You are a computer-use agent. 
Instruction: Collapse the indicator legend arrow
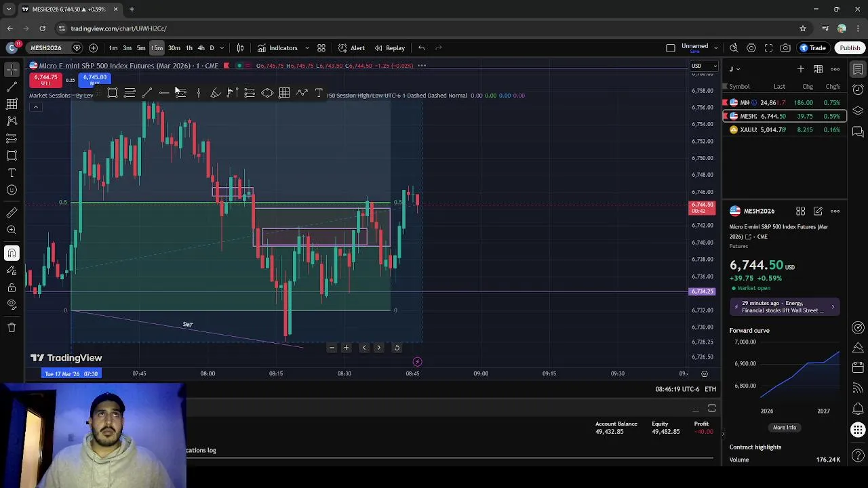pyautogui.click(x=36, y=106)
